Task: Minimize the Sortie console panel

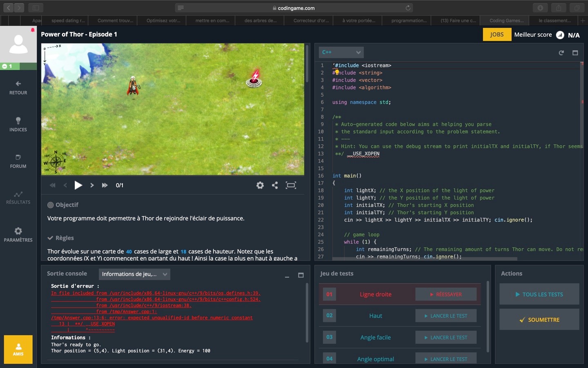Action: pos(287,276)
